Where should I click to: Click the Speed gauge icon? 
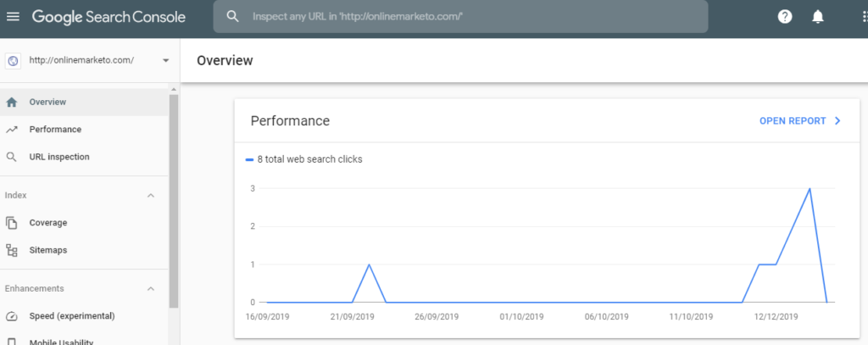click(12, 316)
